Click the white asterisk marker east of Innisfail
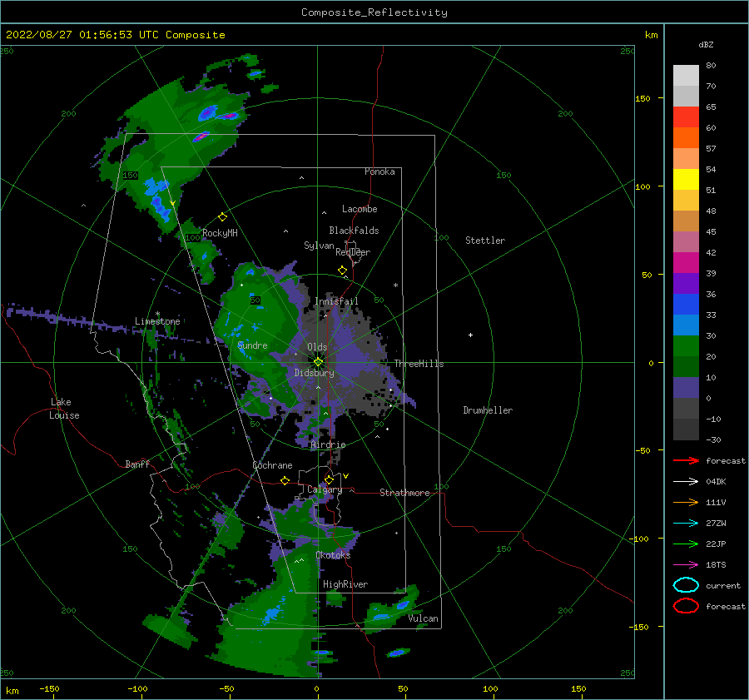The height and width of the screenshot is (700, 749). (395, 285)
